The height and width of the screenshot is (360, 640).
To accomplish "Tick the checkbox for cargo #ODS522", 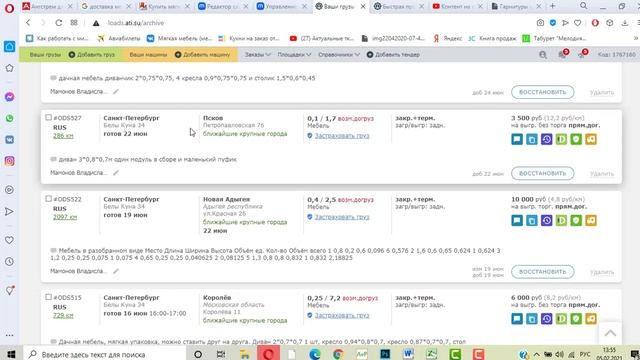I will point(49,199).
